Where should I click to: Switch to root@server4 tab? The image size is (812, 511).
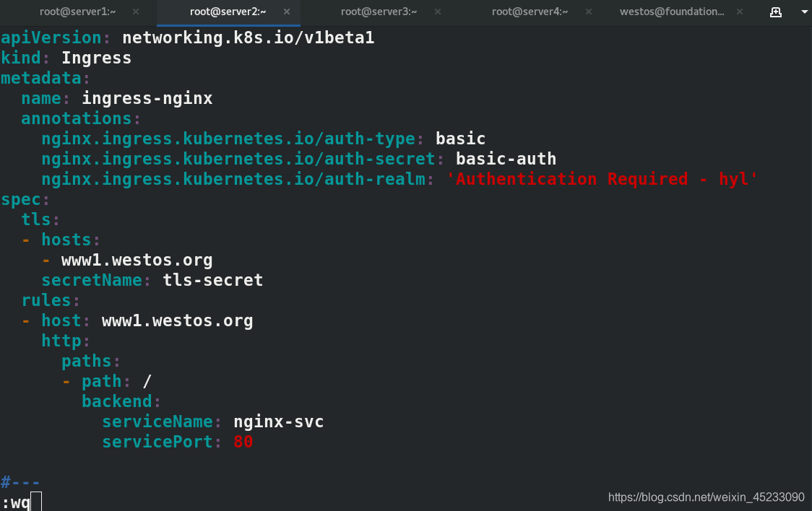click(x=530, y=12)
